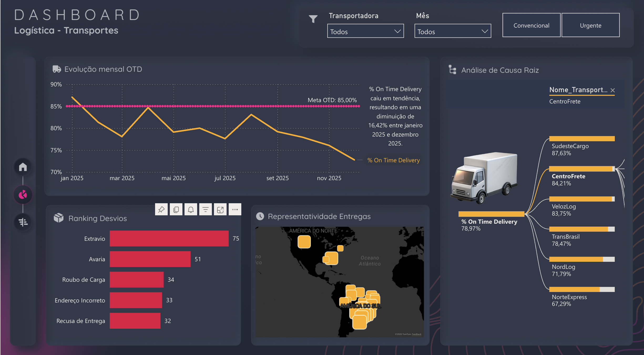Click the Nome_Transport... level header
Viewport: 644px width, 355px height.
coord(578,90)
